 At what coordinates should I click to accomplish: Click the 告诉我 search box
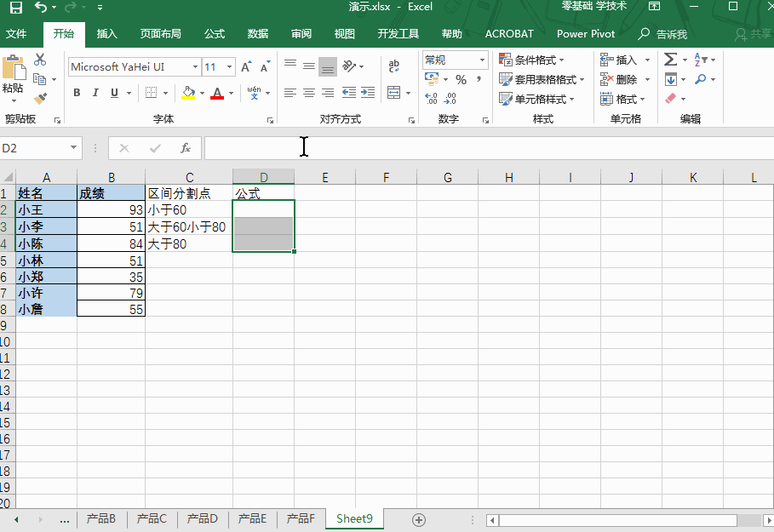coord(662,33)
